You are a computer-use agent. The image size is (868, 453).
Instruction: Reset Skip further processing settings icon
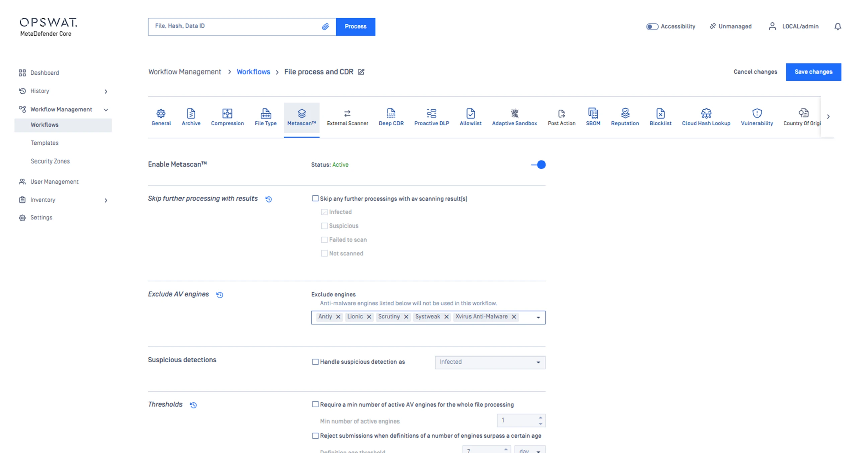coord(268,199)
